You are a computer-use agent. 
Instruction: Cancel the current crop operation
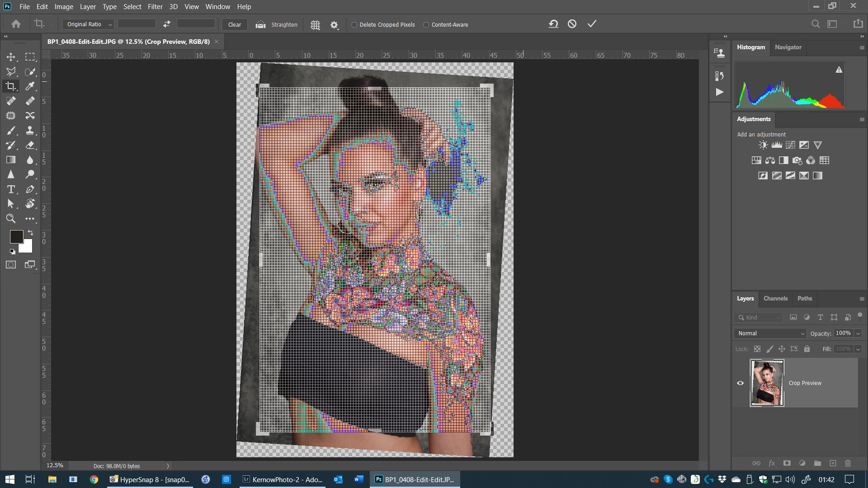(572, 24)
